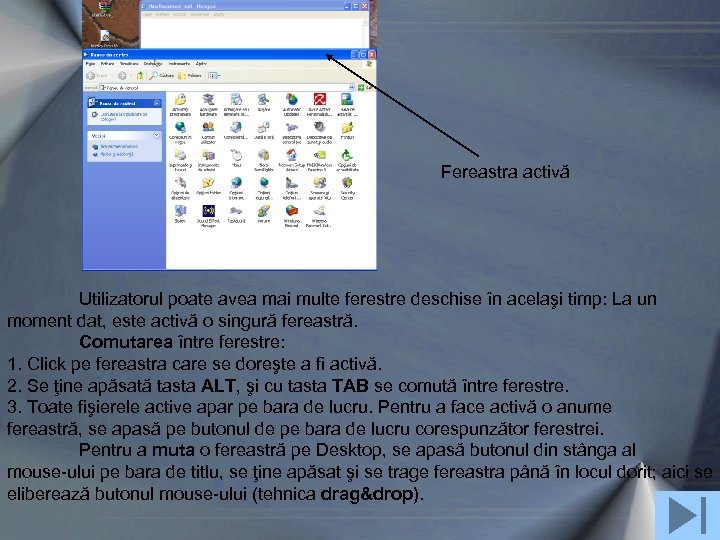
Task: Click the address bar field
Action: [x=225, y=87]
